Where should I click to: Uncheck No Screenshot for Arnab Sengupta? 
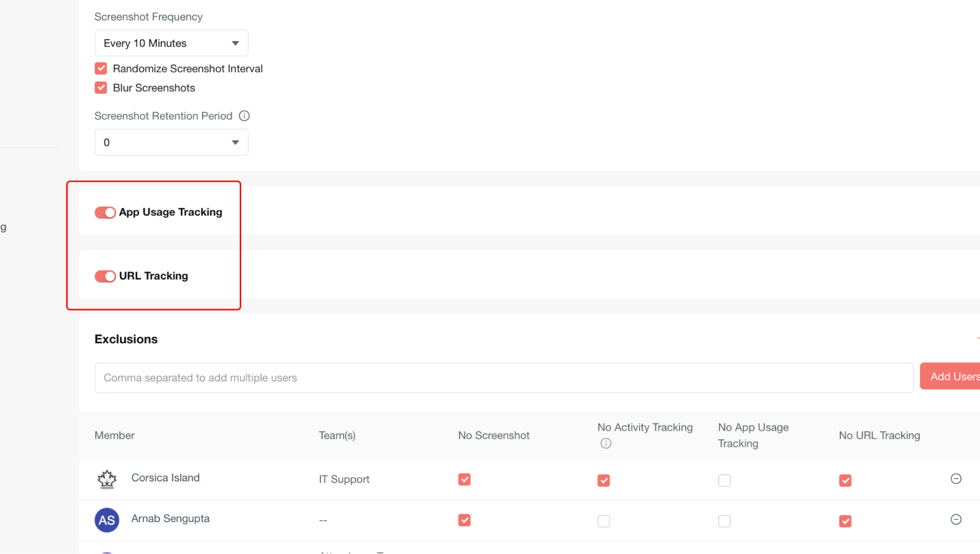[x=464, y=520]
